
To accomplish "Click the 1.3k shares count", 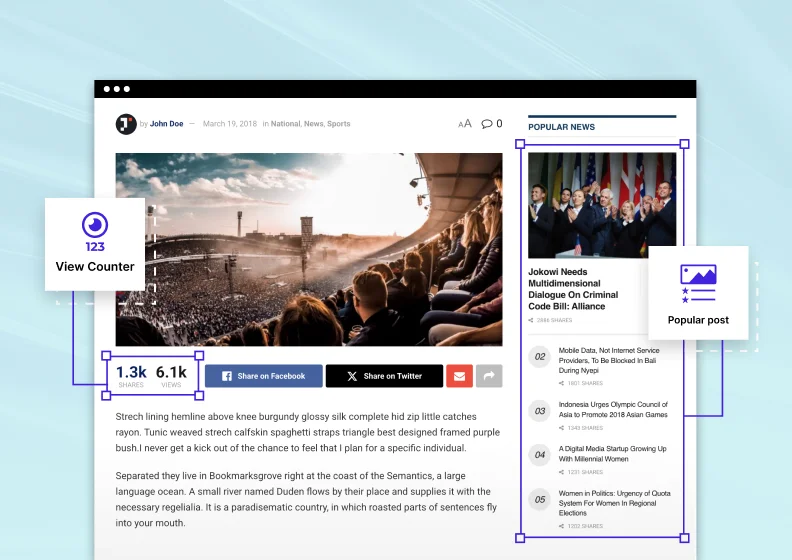I will click(x=131, y=373).
